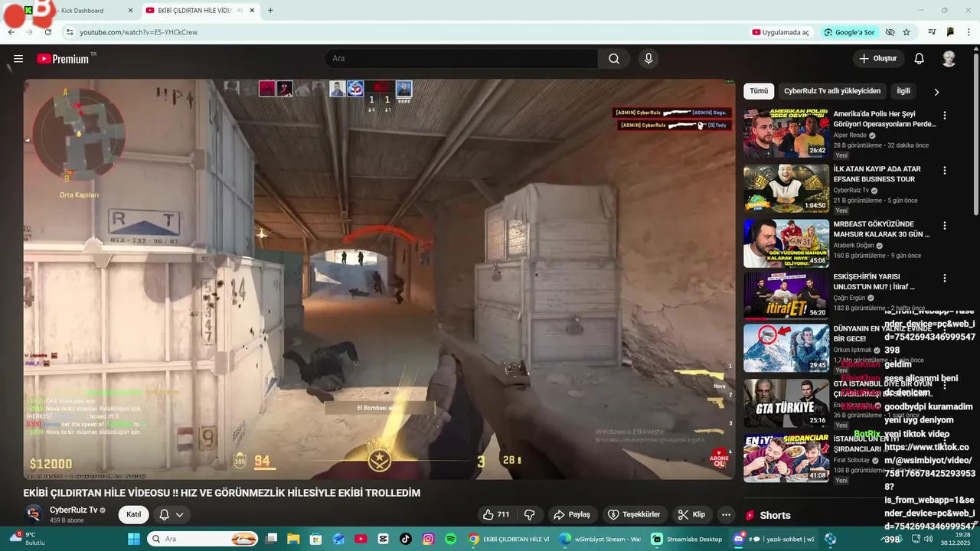Open the Windows Start menu
Image resolution: width=980 pixels, height=551 pixels.
(x=134, y=539)
